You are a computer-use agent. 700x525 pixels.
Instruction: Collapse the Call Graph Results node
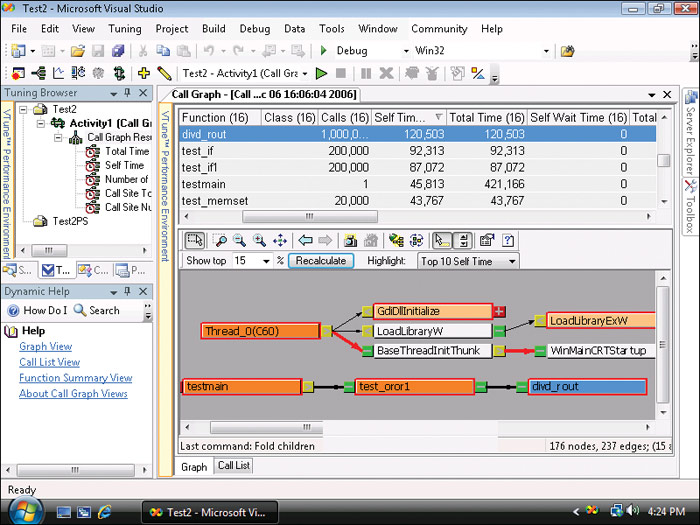58,138
